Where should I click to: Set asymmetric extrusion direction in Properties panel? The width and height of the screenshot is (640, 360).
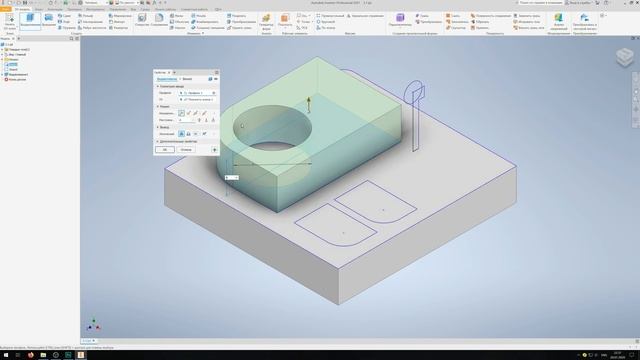(x=204, y=113)
